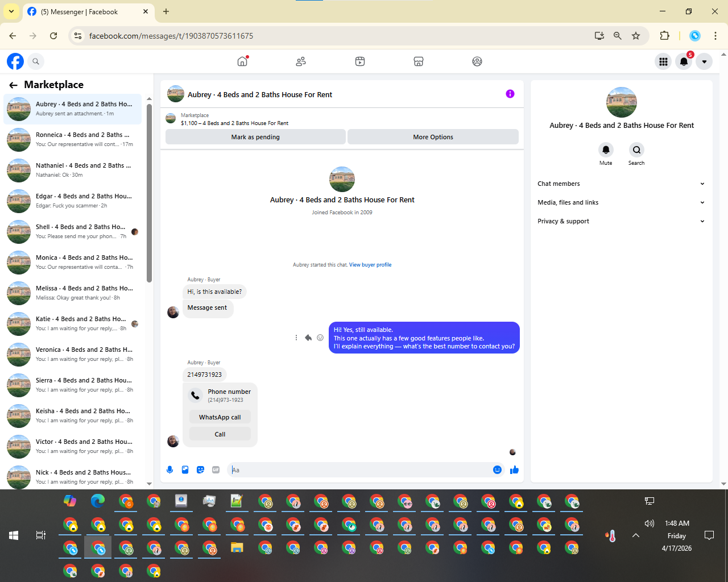Open the Ronneica conversation in the list
The image size is (728, 582).
point(73,139)
